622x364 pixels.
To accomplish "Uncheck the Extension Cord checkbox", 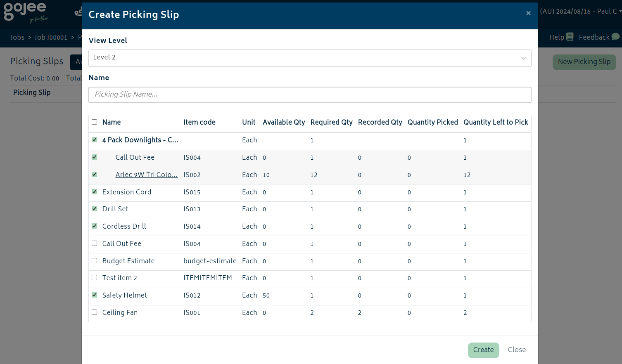I will tap(95, 192).
